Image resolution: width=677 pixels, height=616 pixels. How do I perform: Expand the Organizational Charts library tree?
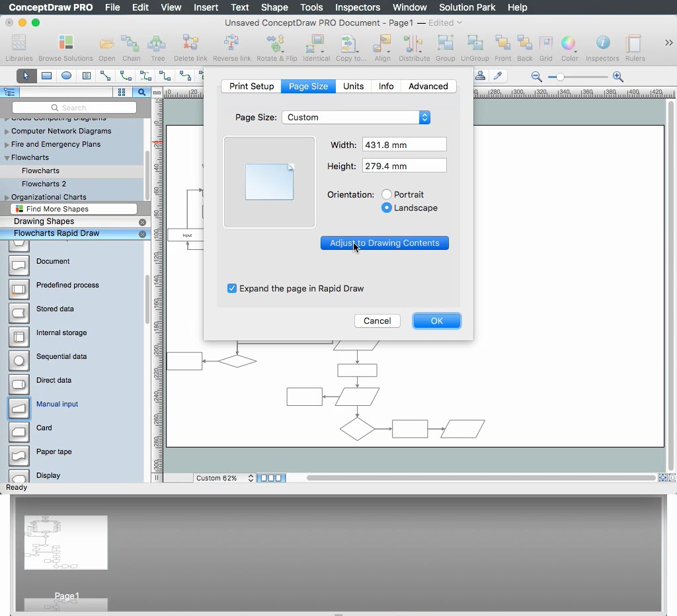pyautogui.click(x=7, y=198)
